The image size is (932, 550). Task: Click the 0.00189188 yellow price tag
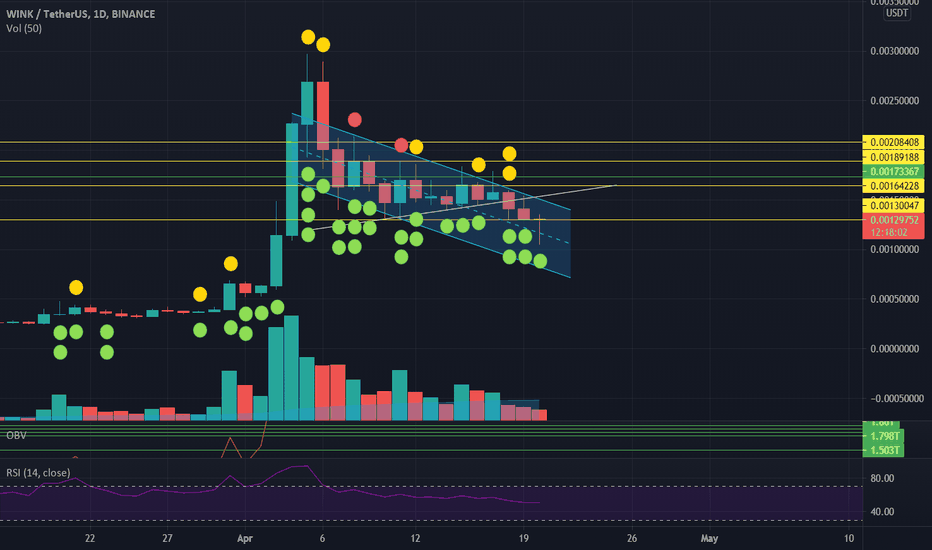click(893, 157)
